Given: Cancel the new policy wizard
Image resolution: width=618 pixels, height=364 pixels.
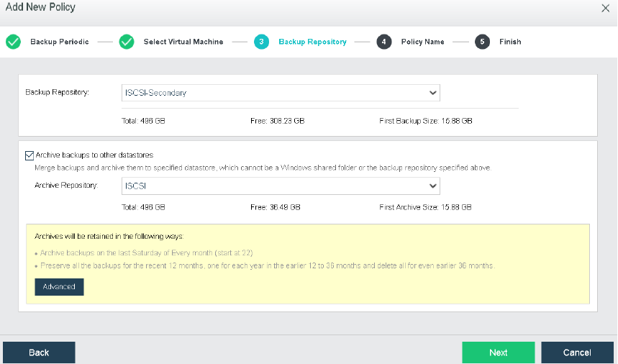Looking at the screenshot, I should [577, 352].
